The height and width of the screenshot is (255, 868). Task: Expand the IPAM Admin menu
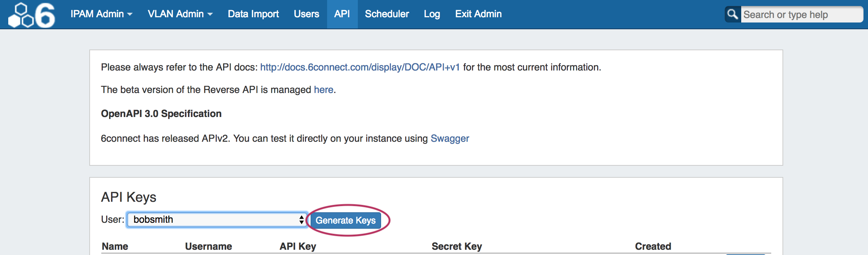tap(101, 14)
